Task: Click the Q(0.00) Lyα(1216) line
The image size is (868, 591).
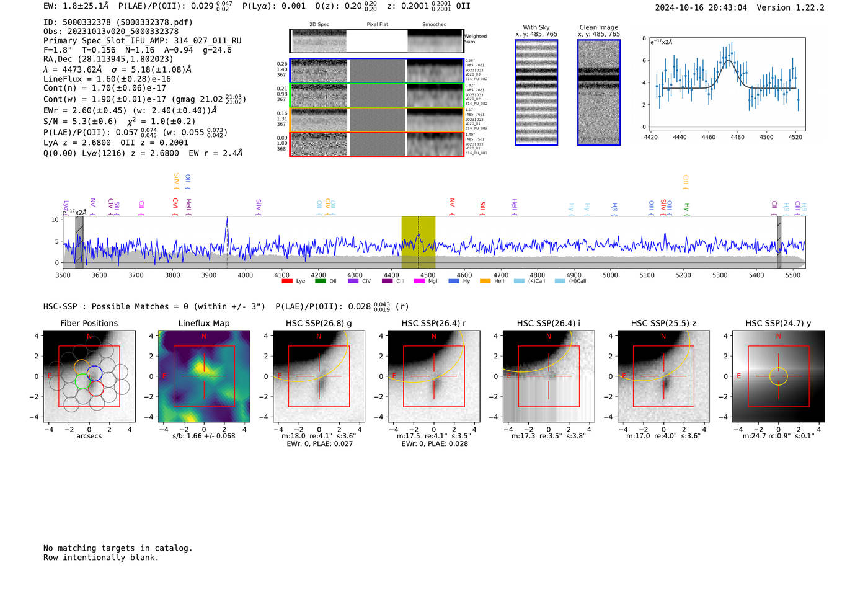Action: click(x=143, y=153)
